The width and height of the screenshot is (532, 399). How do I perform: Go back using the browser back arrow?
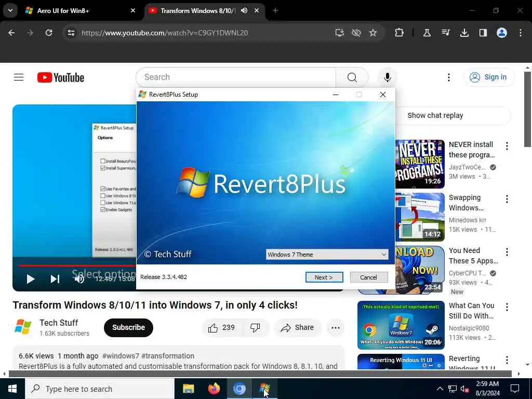tap(11, 33)
